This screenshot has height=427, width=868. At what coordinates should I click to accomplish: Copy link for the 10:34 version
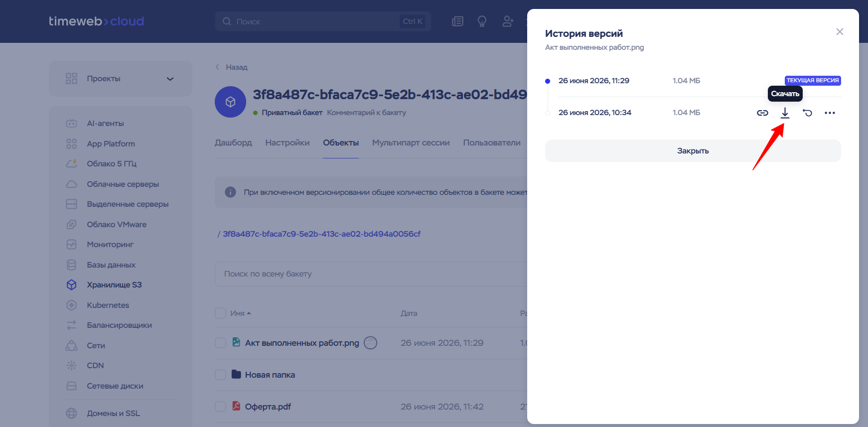pyautogui.click(x=762, y=113)
